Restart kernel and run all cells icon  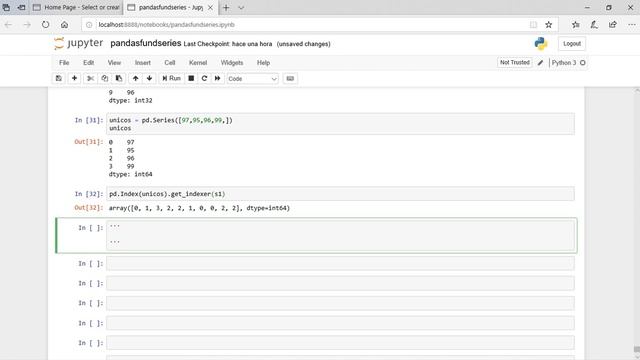(218, 78)
